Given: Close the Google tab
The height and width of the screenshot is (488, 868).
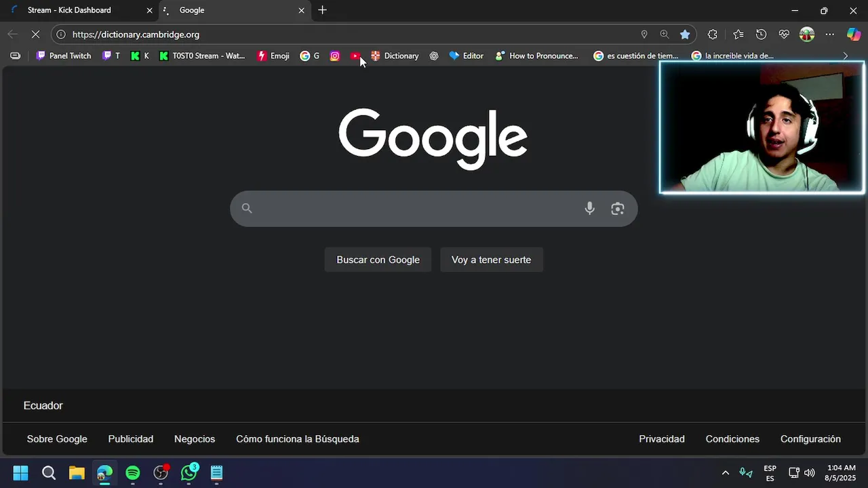Looking at the screenshot, I should (x=302, y=10).
